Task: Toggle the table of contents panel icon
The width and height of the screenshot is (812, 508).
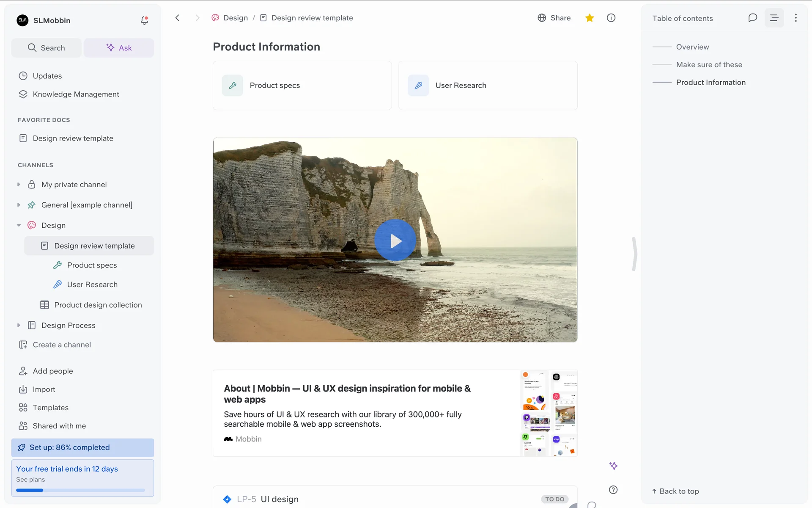Action: 774,18
